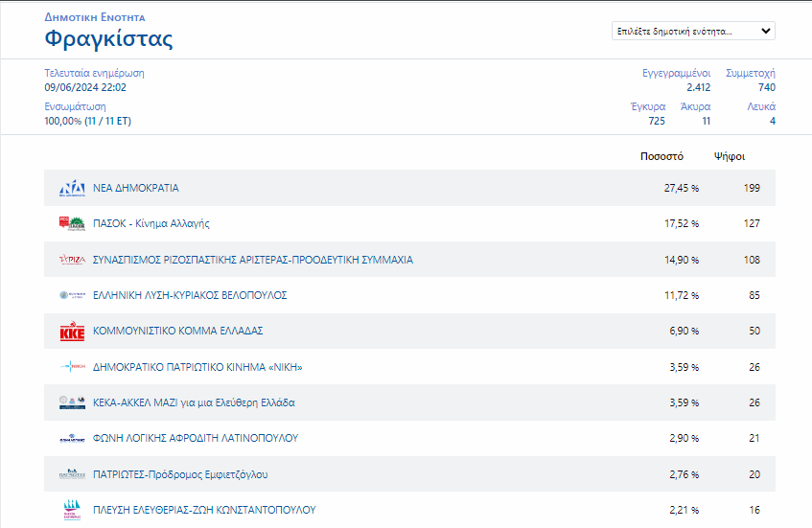812x528 pixels.
Task: Click the Φραγκίστας page heading
Action: pos(108,39)
